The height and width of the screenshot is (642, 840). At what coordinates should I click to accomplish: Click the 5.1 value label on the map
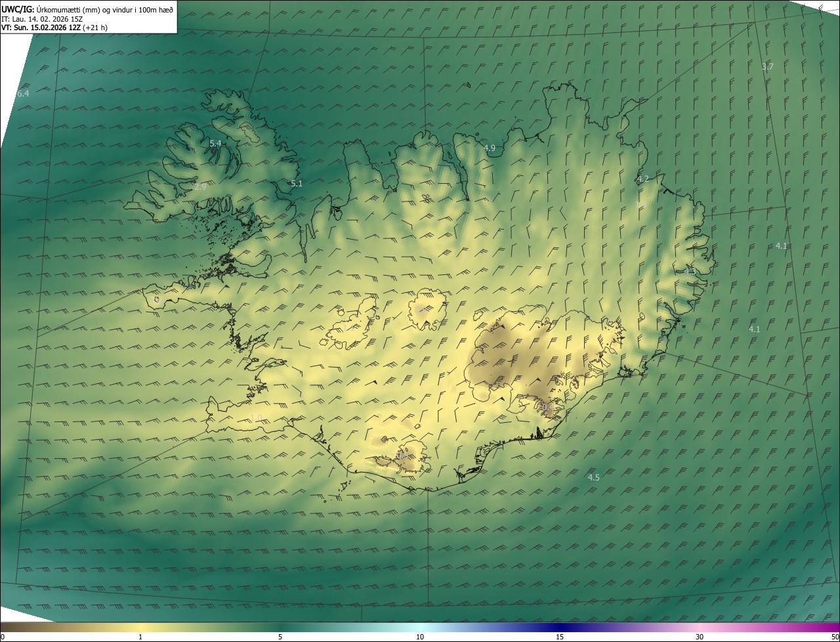click(x=297, y=184)
